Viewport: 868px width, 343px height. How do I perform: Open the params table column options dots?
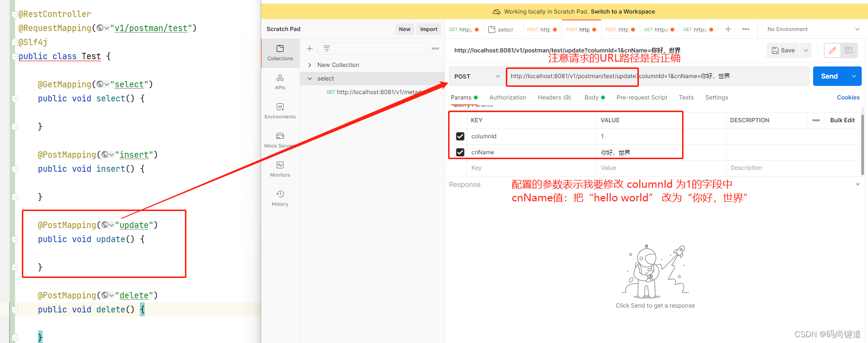pos(816,120)
